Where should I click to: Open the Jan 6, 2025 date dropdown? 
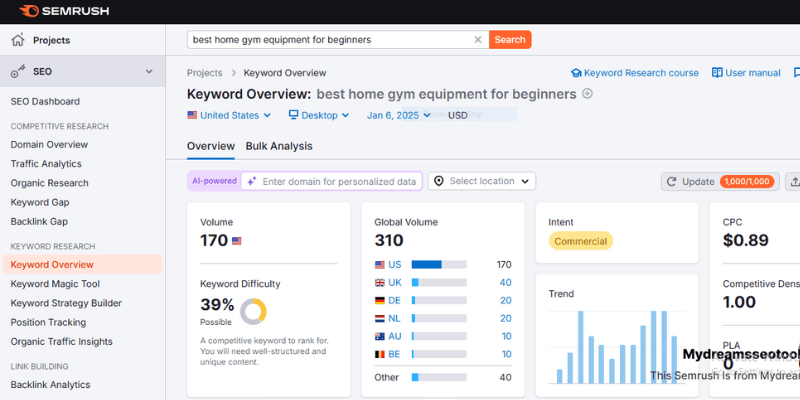(x=399, y=115)
